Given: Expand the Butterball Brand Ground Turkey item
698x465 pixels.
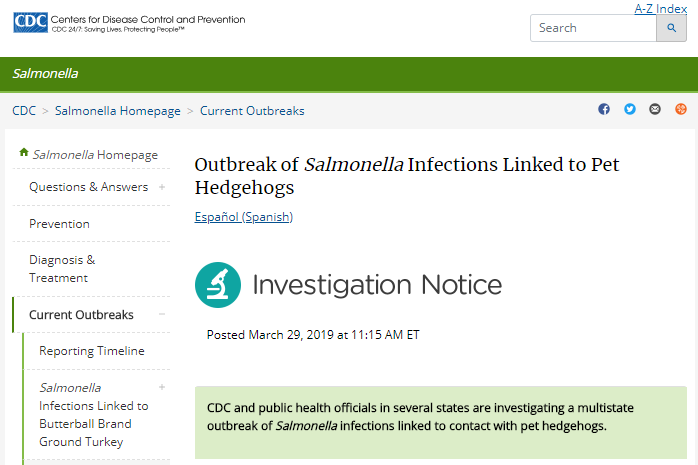Looking at the screenshot, I should (162, 387).
